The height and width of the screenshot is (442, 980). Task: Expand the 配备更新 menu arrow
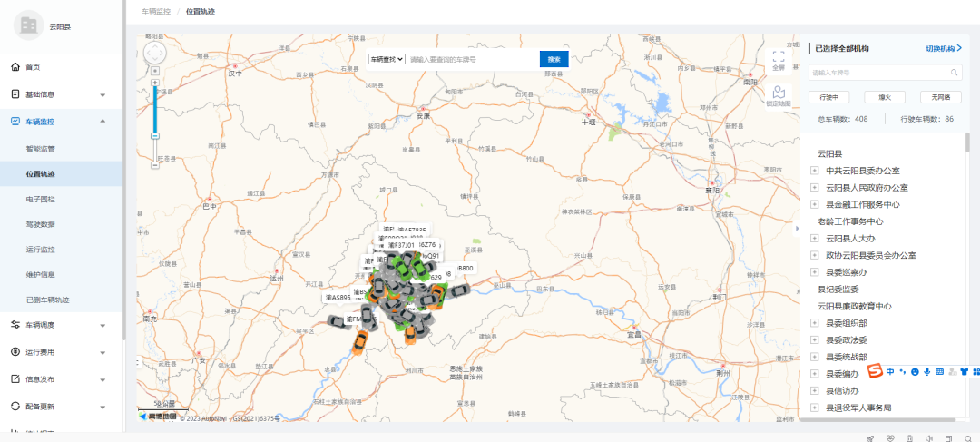103,407
